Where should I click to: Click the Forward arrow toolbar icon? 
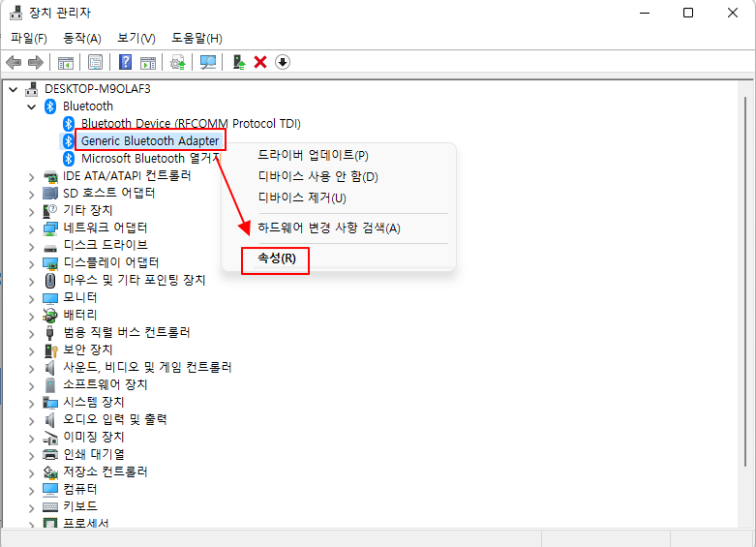click(x=36, y=62)
